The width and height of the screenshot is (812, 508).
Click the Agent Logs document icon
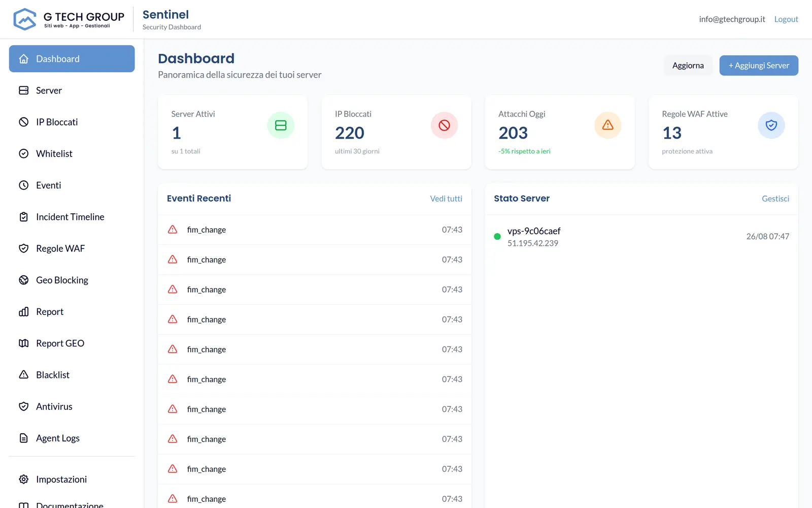[24, 438]
